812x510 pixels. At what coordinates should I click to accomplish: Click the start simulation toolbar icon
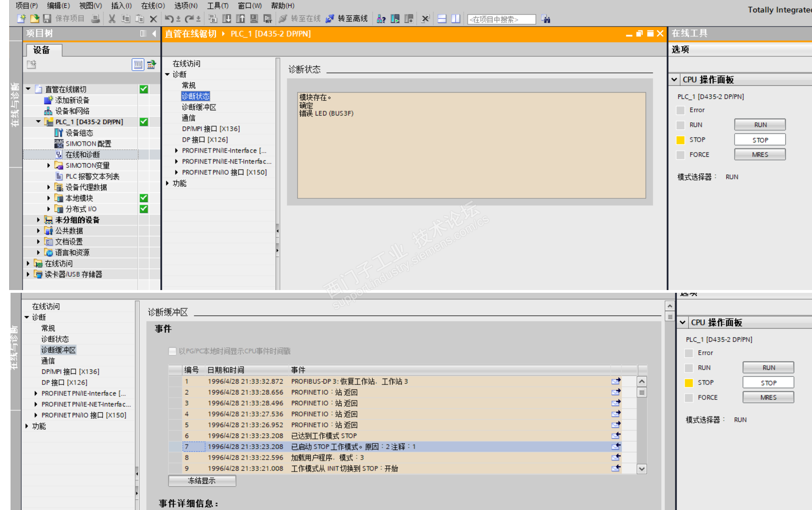point(254,19)
